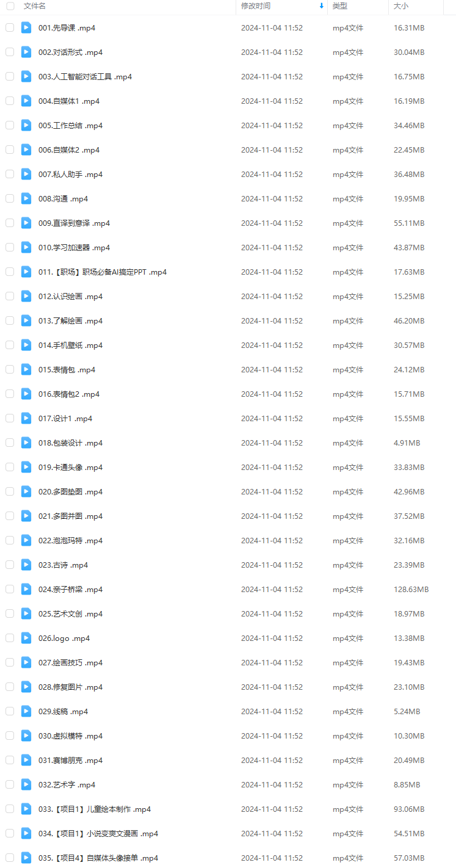The width and height of the screenshot is (456, 868).
Task: Select the checkbox for 022.泡泡玛特 .mp4
Action: [x=10, y=540]
